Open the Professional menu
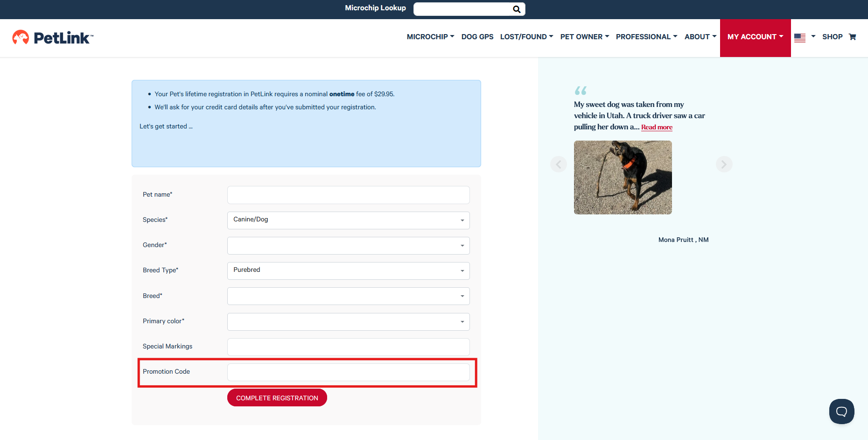The width and height of the screenshot is (868, 440). coord(646,37)
